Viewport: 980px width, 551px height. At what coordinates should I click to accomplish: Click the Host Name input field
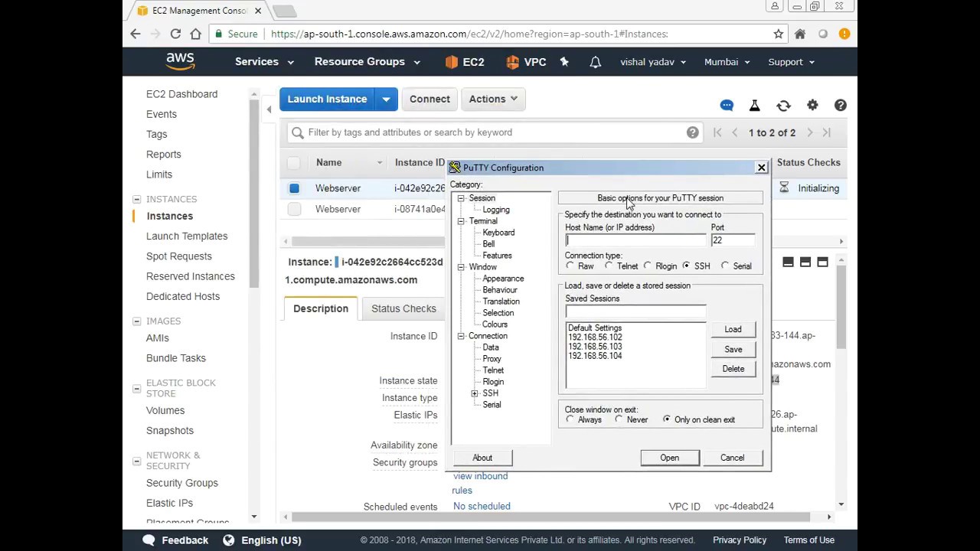[x=635, y=240]
